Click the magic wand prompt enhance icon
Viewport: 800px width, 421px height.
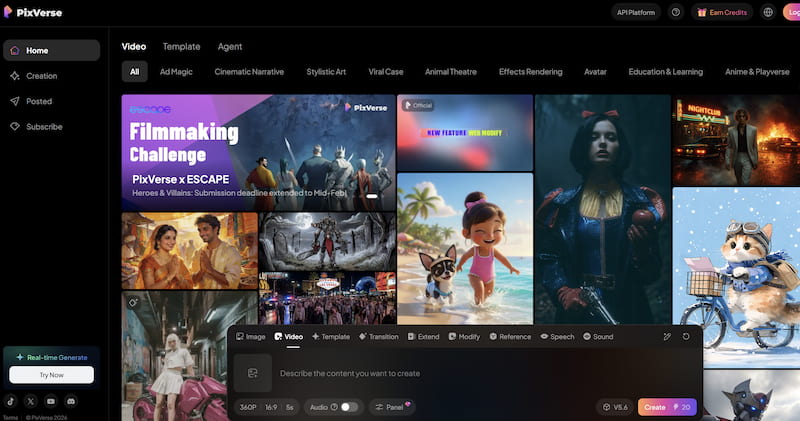point(667,337)
